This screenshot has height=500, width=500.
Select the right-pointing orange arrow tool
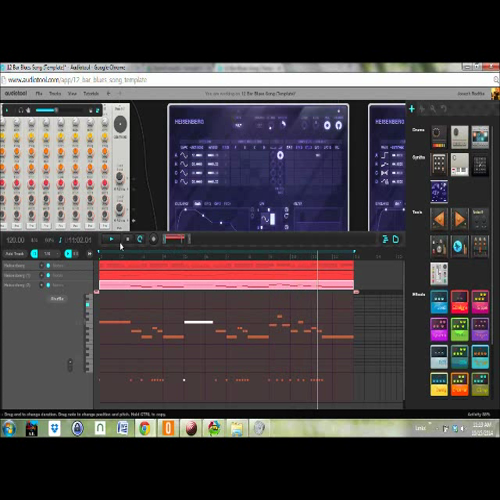click(x=459, y=219)
